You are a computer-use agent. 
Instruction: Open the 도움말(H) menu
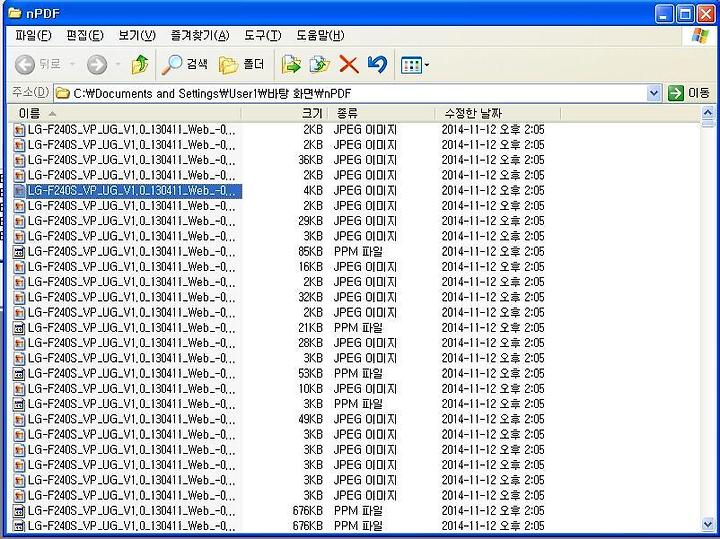click(x=320, y=35)
